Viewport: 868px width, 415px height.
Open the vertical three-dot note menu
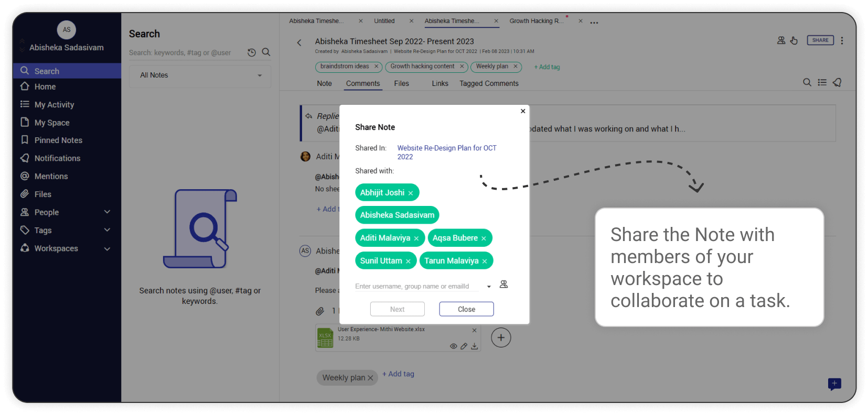[x=842, y=40]
